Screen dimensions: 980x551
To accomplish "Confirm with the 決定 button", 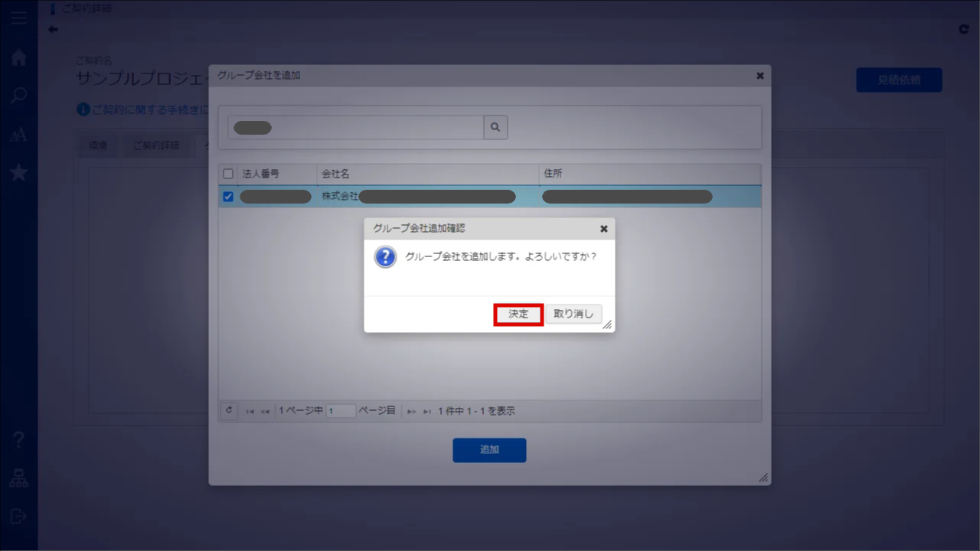I will click(518, 314).
